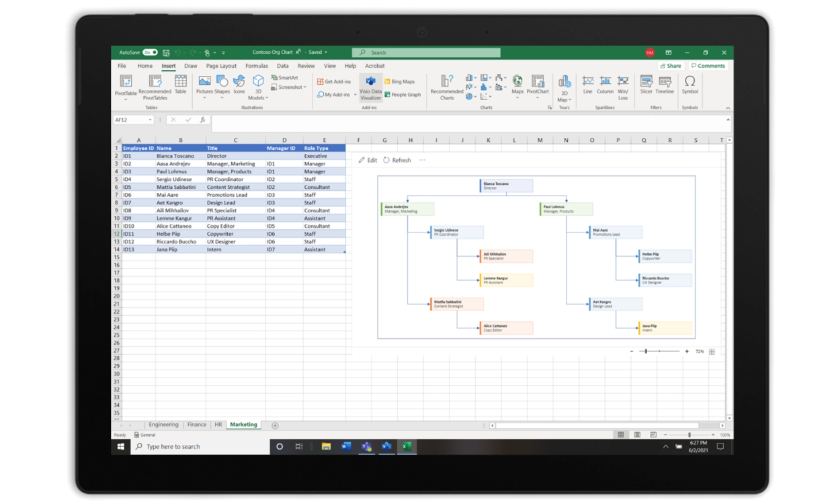Screen dimensions: 840x504
Task: Switch to Page Layout view in status bar
Action: (x=636, y=435)
